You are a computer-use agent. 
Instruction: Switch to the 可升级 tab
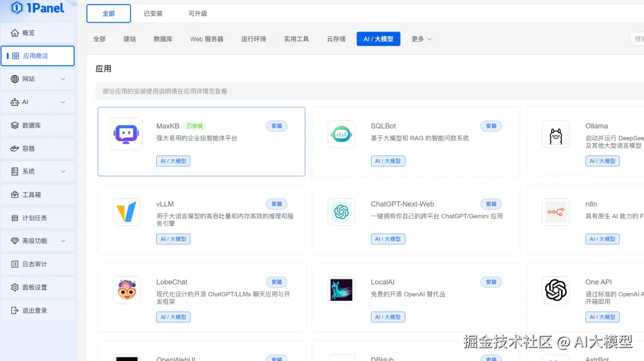(197, 14)
